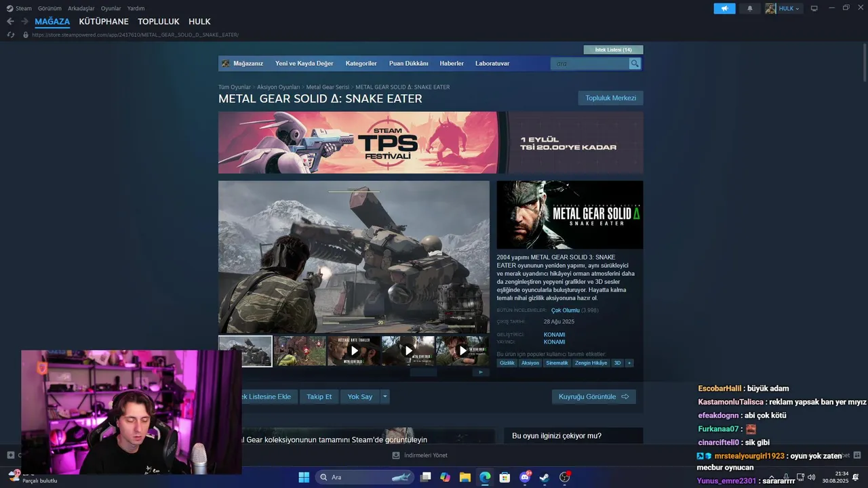Viewport: 868px width, 488px height.
Task: Open Steam taskbar icon
Action: point(544,477)
